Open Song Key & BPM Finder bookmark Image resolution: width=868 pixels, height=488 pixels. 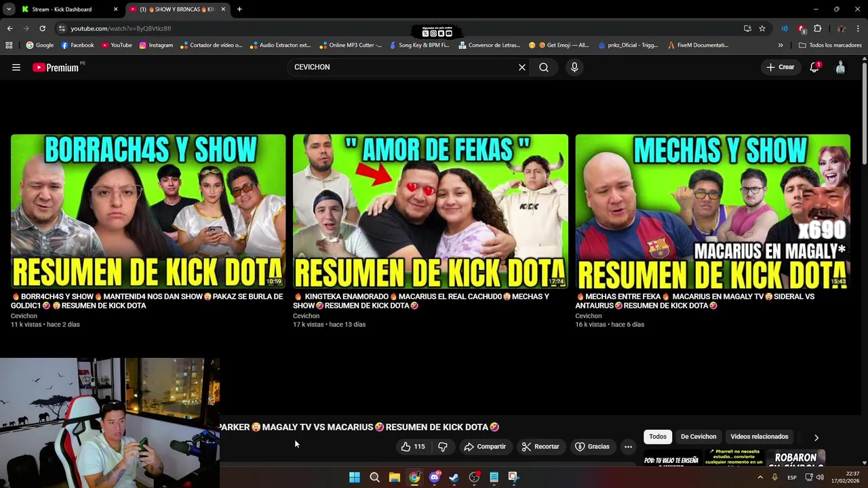pos(419,45)
